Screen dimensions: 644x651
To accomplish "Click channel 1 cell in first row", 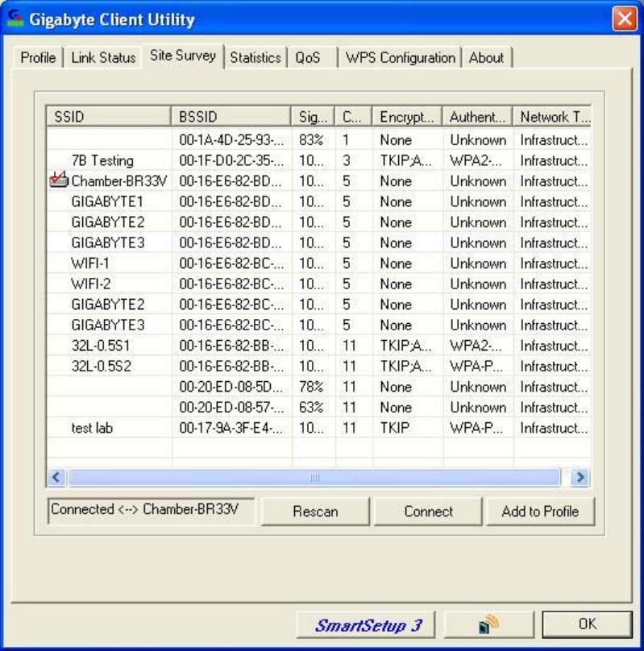I will pos(346,140).
